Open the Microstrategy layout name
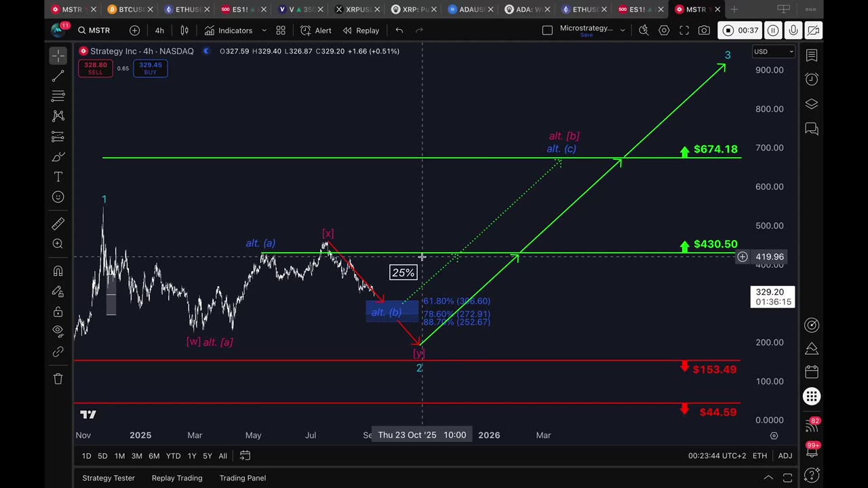Viewport: 868px width, 488px height. (x=586, y=30)
